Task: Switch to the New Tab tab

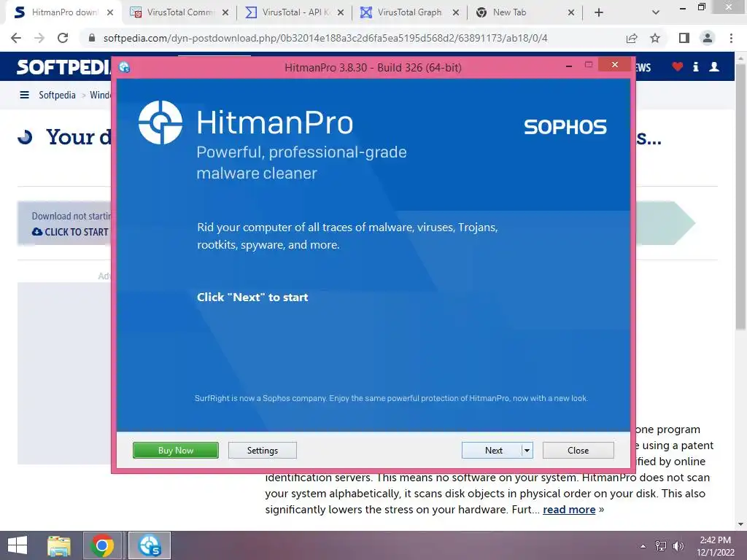Action: pos(525,12)
